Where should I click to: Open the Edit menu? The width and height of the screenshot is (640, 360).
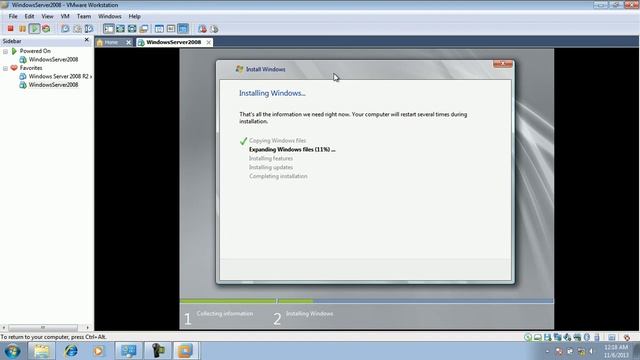(x=29, y=16)
